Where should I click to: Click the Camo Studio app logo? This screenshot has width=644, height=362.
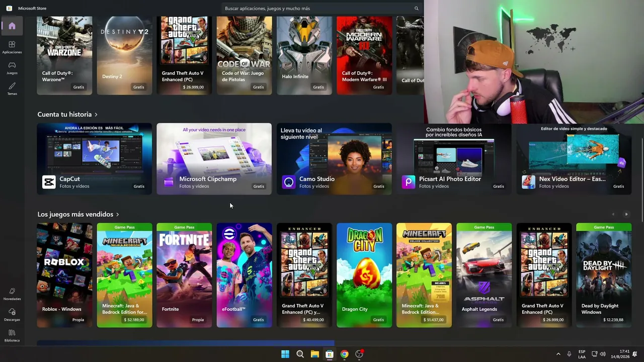(x=289, y=182)
